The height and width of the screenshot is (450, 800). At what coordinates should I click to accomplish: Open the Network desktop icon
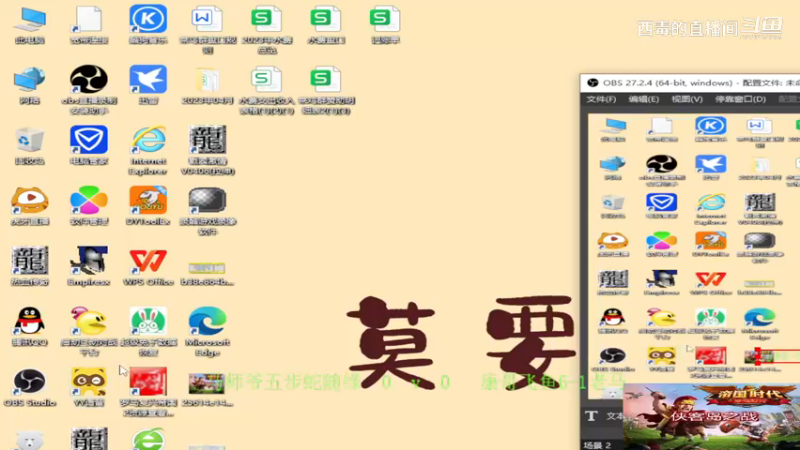coord(30,85)
